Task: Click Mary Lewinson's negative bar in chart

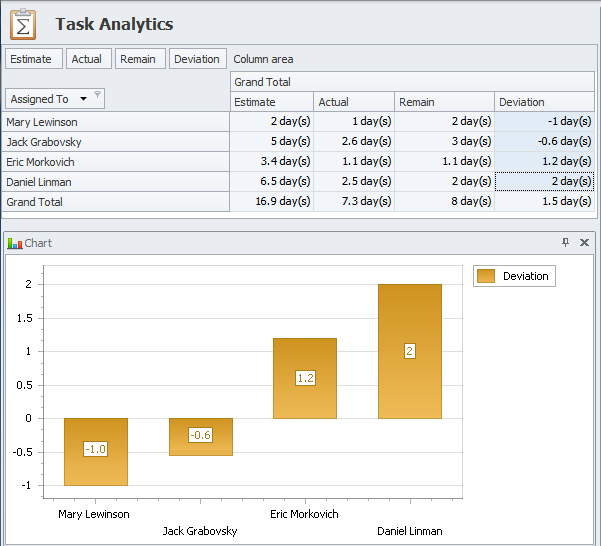Action: pos(96,470)
